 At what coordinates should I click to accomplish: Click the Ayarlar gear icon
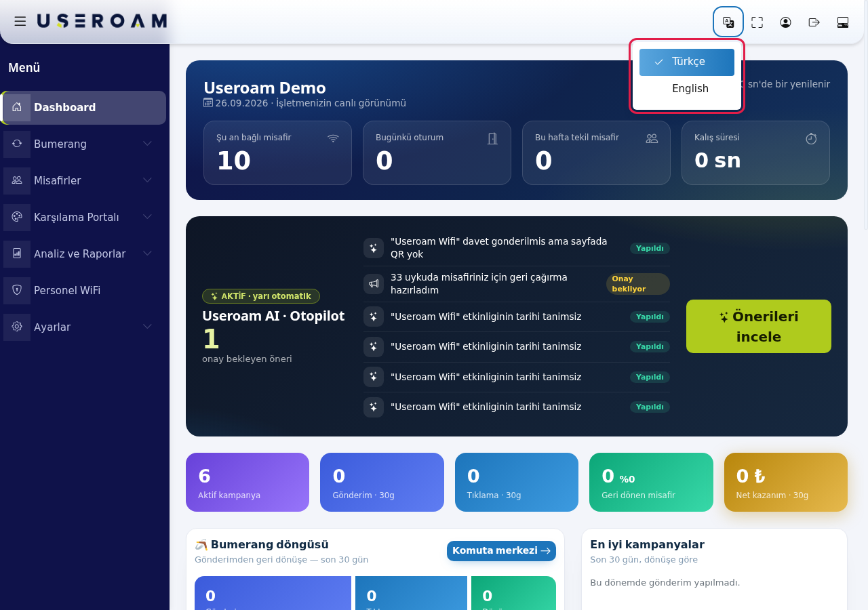tap(17, 327)
